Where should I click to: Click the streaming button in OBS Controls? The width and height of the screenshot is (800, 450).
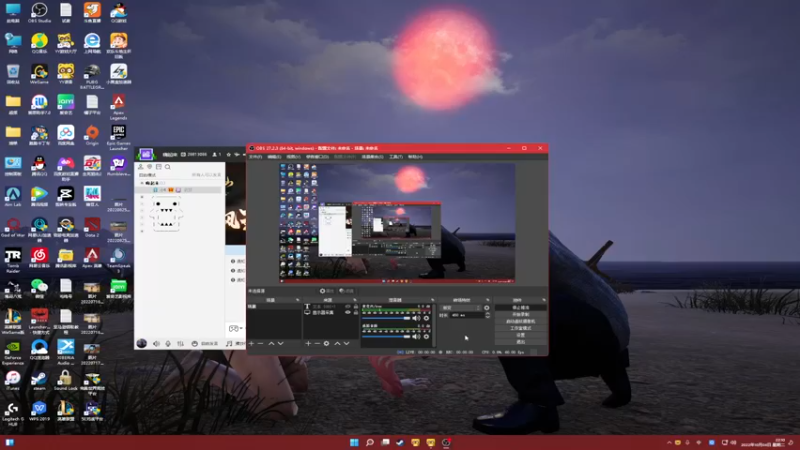(521, 308)
